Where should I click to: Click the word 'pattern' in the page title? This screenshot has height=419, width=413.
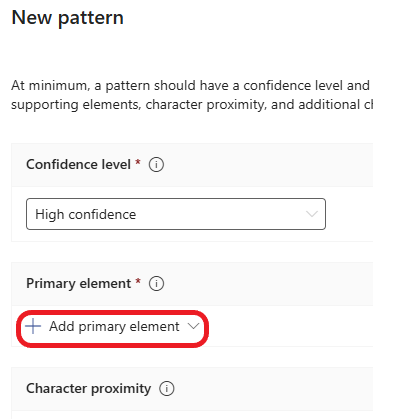coord(91,18)
